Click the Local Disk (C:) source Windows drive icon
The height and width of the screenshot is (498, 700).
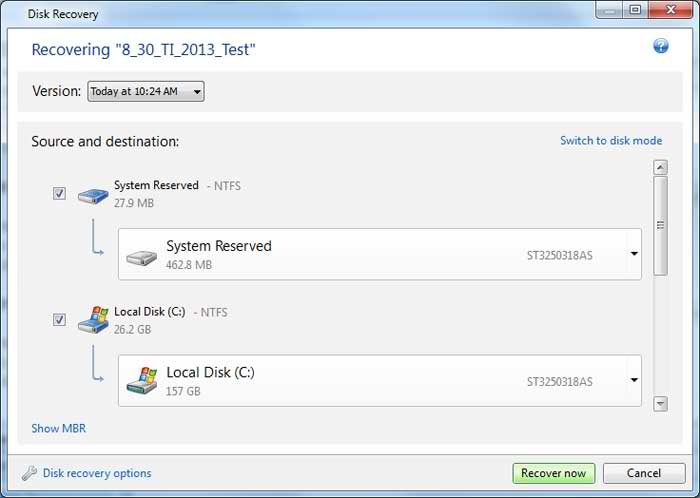pos(93,320)
